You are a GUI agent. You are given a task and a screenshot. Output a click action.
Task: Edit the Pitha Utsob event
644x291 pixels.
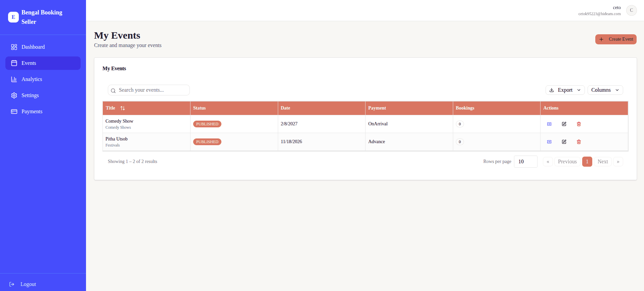(564, 142)
